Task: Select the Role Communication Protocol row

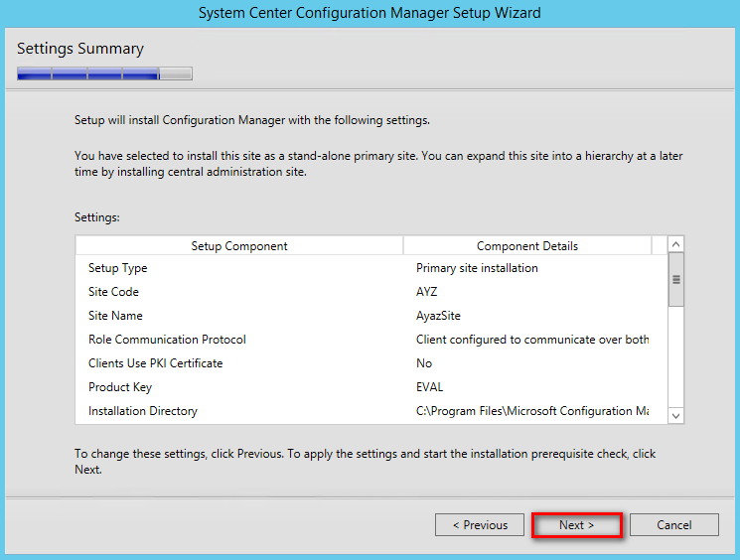Action: pyautogui.click(x=371, y=340)
